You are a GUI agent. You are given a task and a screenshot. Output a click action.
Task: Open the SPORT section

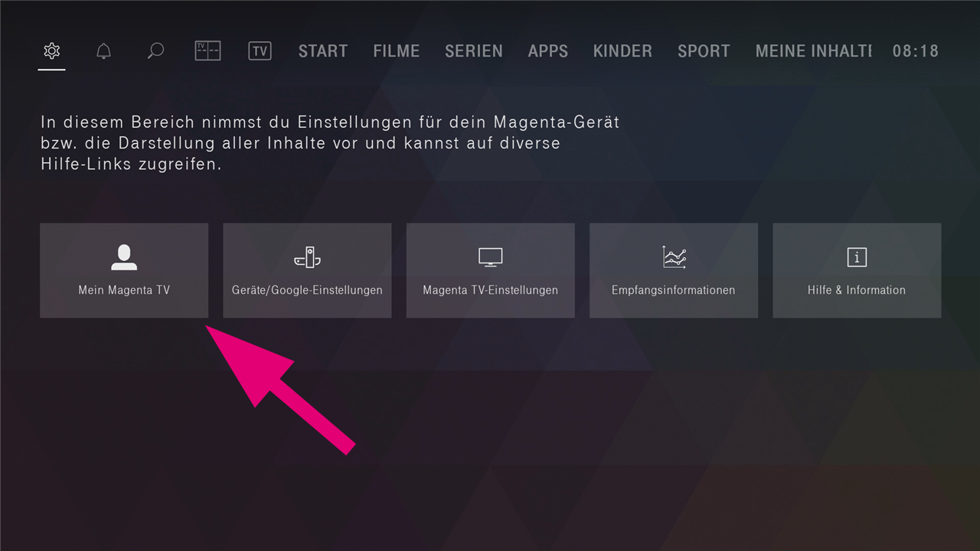pos(703,51)
